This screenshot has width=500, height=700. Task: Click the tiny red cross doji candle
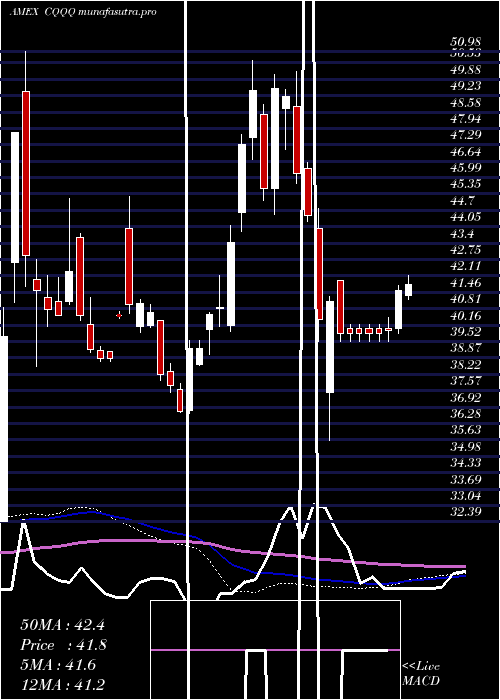pyautogui.click(x=119, y=315)
